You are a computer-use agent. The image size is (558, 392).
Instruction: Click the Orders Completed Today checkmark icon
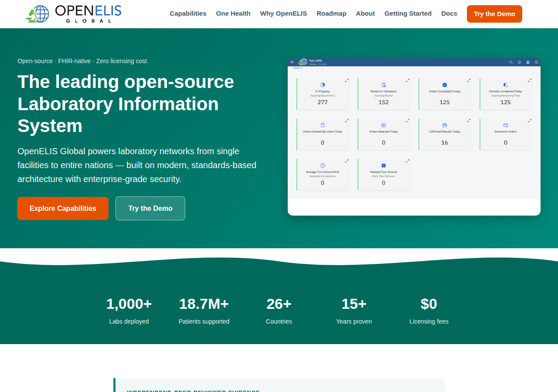[445, 85]
